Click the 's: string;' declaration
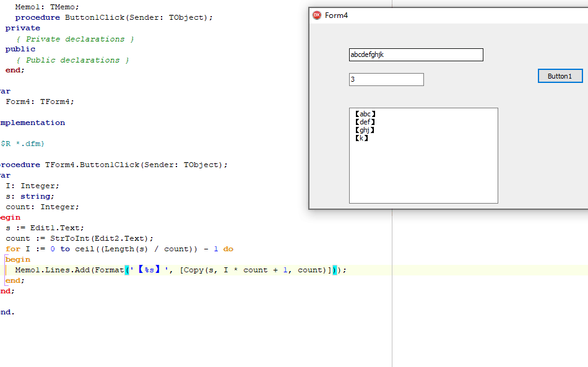588x367 pixels. pos(30,196)
